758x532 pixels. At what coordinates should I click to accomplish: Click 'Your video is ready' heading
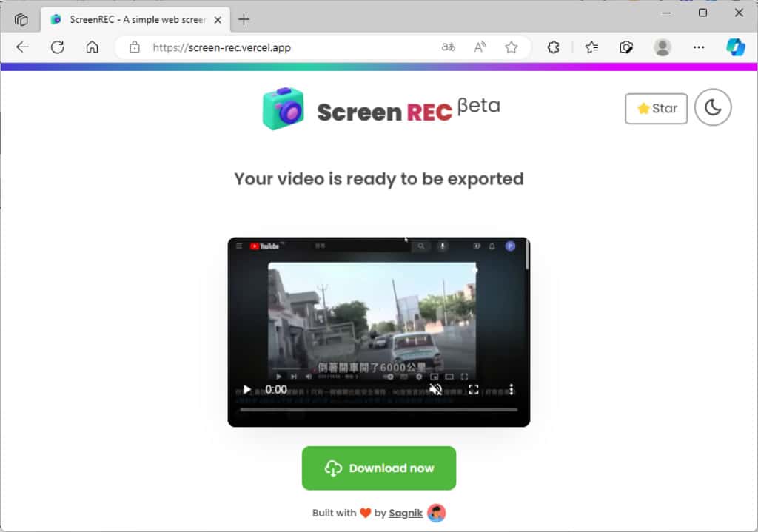[x=378, y=179]
